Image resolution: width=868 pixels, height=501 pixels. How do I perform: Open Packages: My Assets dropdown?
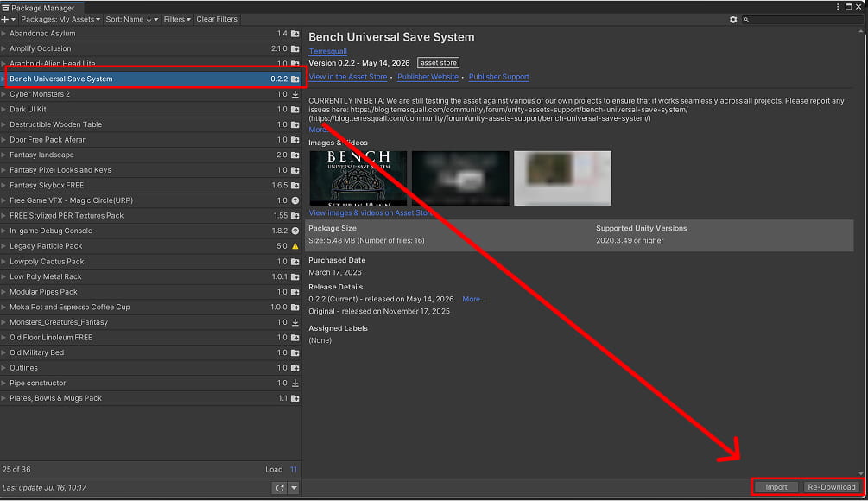[60, 19]
